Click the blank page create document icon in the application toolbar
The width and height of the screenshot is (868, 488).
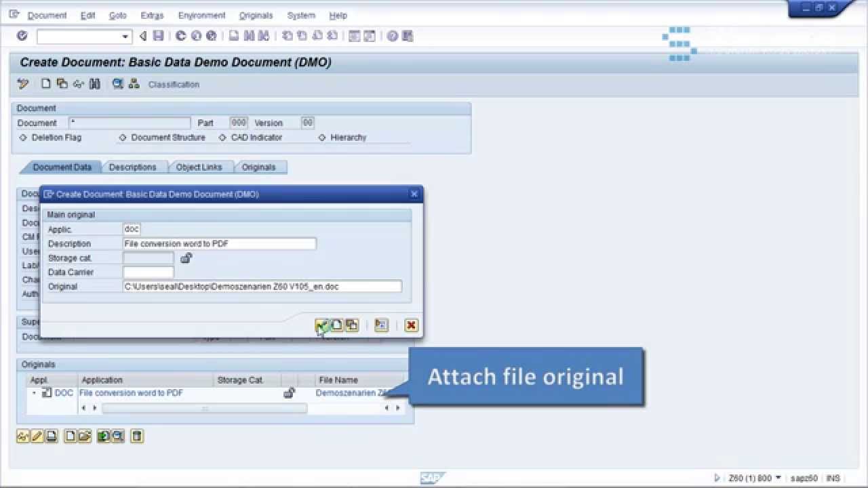click(x=46, y=84)
